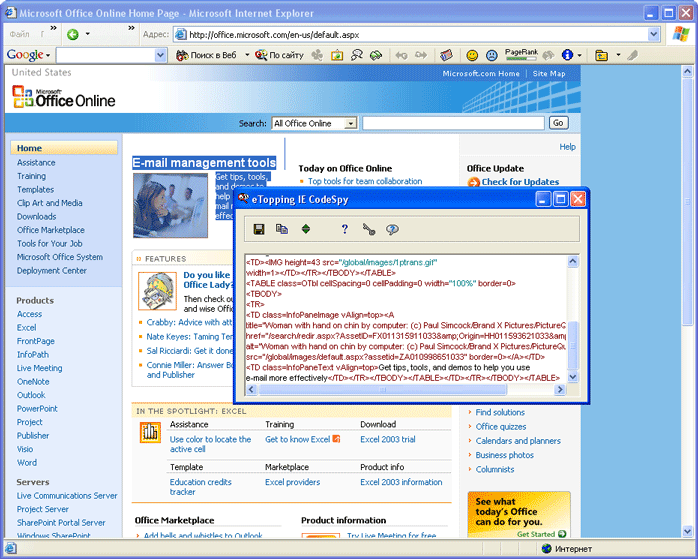Click the Office Online search text field
The height and width of the screenshot is (559, 698).
point(453,123)
